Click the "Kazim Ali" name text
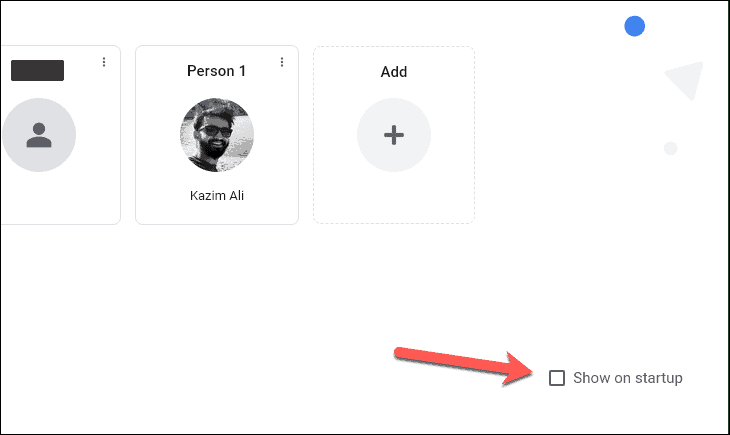This screenshot has height=435, width=730. click(217, 195)
